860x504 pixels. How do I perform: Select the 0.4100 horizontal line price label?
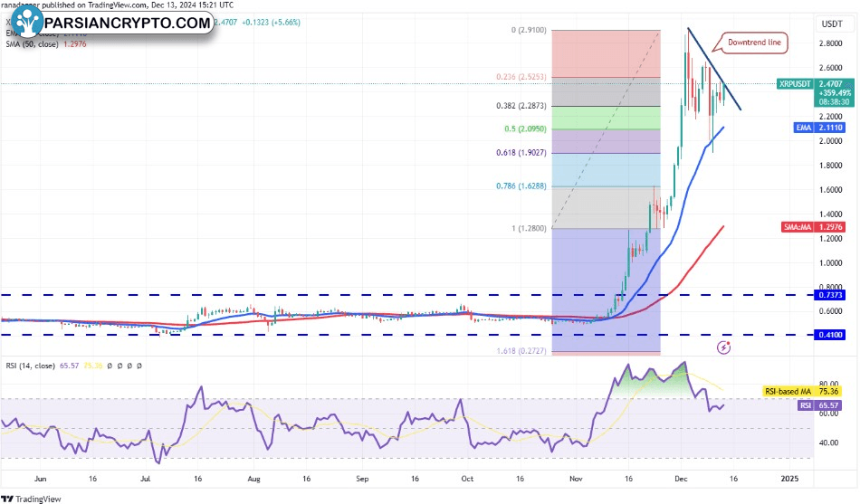830,335
